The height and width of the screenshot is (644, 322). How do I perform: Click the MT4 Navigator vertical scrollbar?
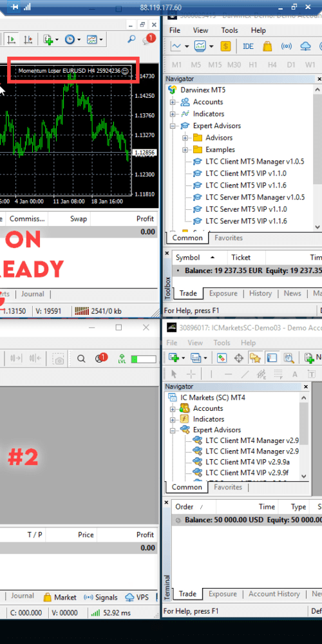[x=304, y=437]
